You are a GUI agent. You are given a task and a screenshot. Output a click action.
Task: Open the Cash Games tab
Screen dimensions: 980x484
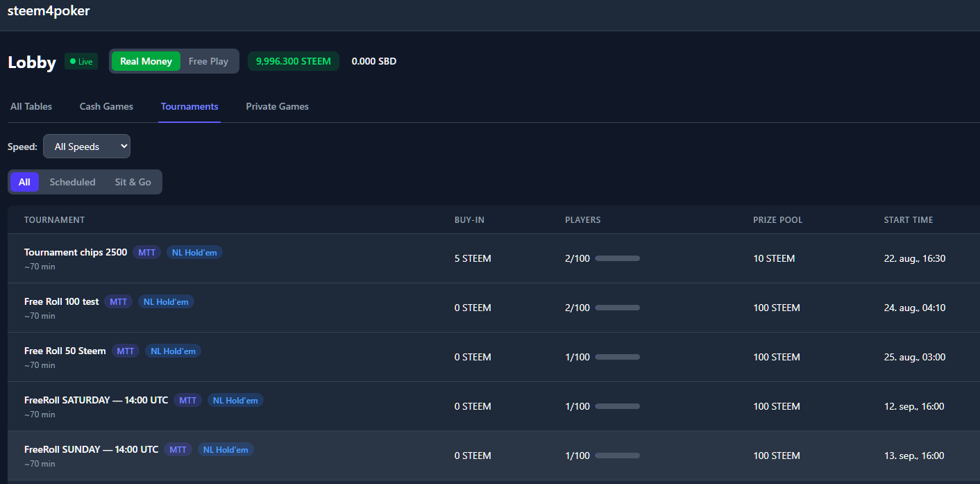point(106,106)
